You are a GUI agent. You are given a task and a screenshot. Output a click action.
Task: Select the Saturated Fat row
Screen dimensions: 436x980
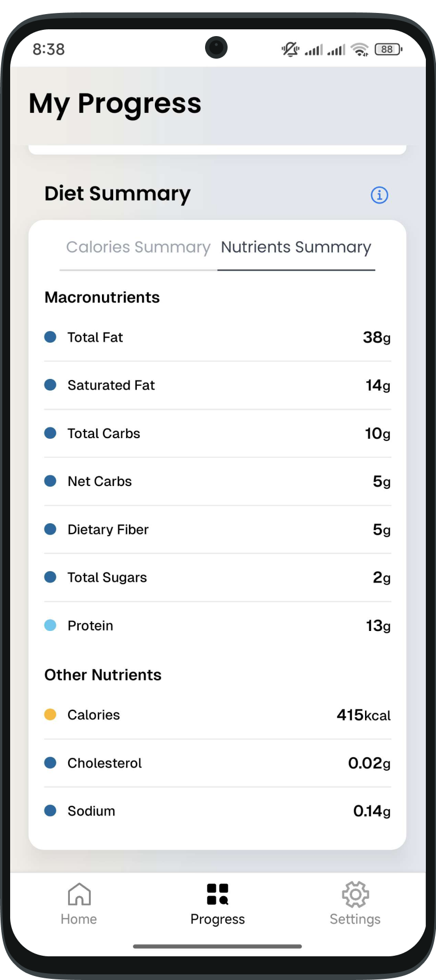click(217, 385)
